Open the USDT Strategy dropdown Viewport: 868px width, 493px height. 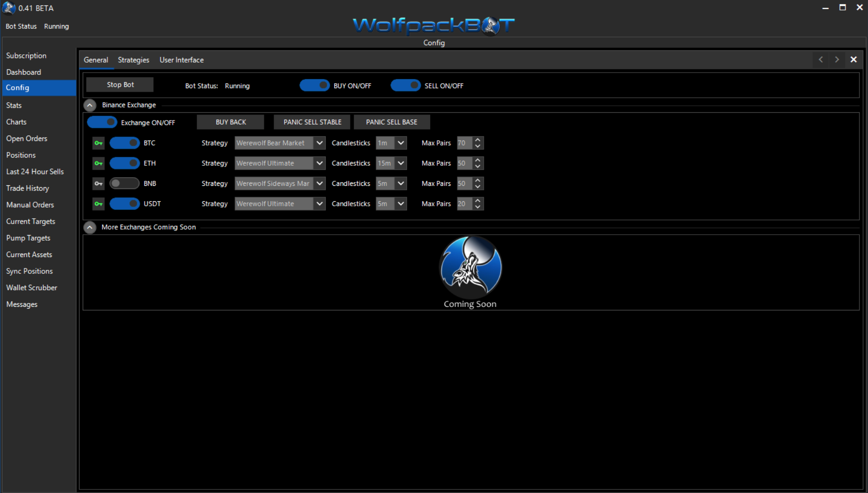point(280,204)
